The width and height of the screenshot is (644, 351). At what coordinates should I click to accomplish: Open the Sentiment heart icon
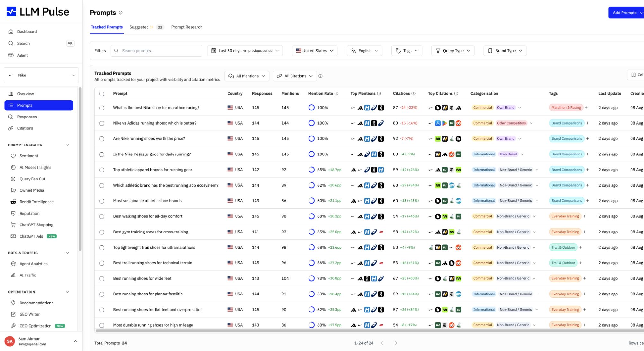pyautogui.click(x=13, y=156)
